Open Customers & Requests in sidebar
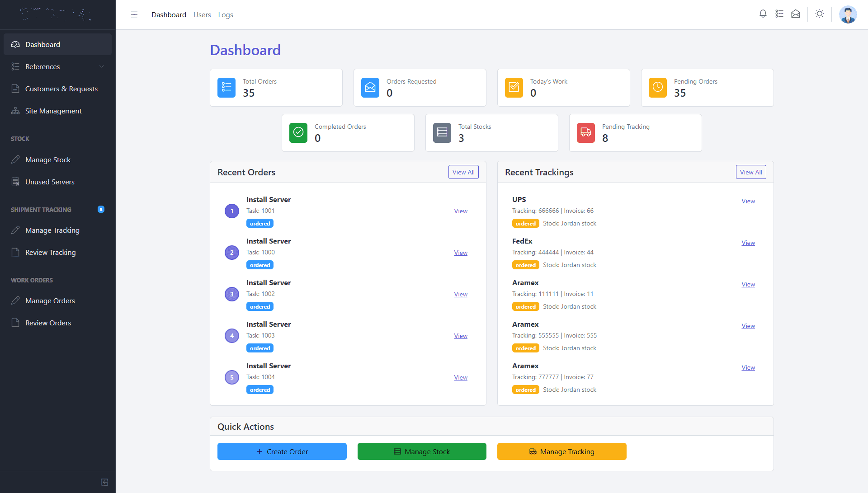The height and width of the screenshot is (493, 868). [58, 89]
